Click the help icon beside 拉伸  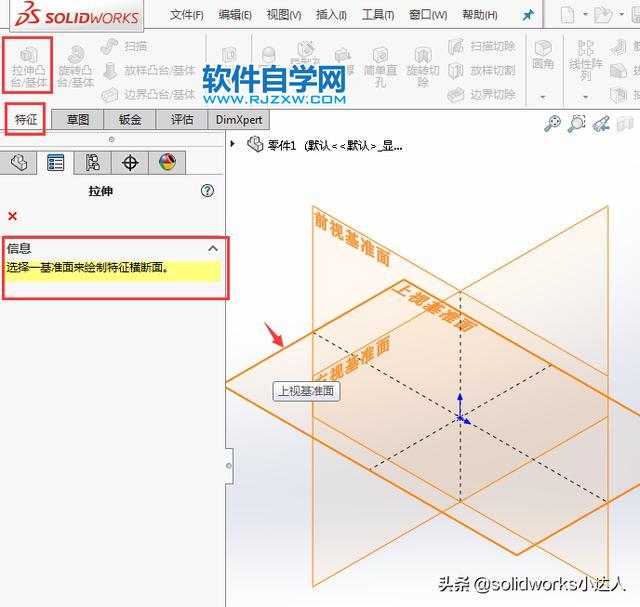coord(207,190)
